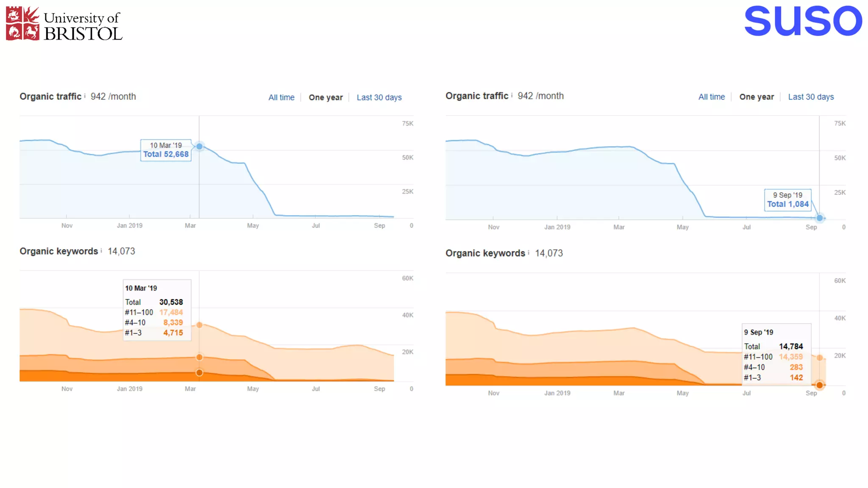The width and height of the screenshot is (868, 488).
Task: Click info icon beside left Organic traffic
Action: 85,96
